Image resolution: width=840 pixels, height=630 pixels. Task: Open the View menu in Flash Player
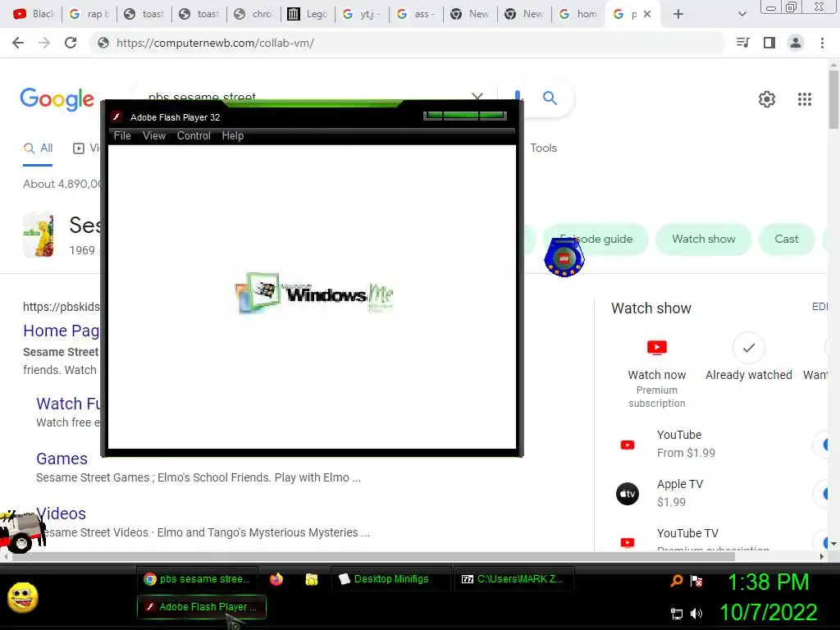153,135
